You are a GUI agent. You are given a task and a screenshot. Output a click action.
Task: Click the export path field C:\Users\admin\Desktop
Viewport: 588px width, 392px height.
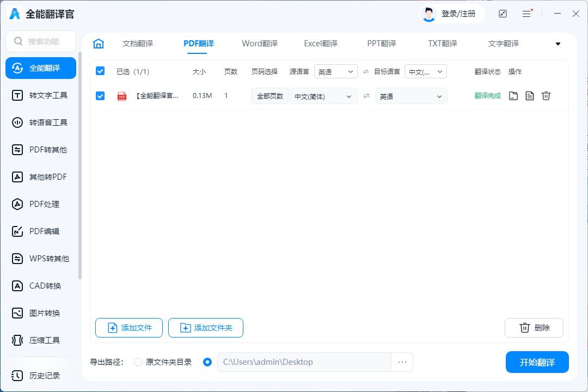click(304, 362)
